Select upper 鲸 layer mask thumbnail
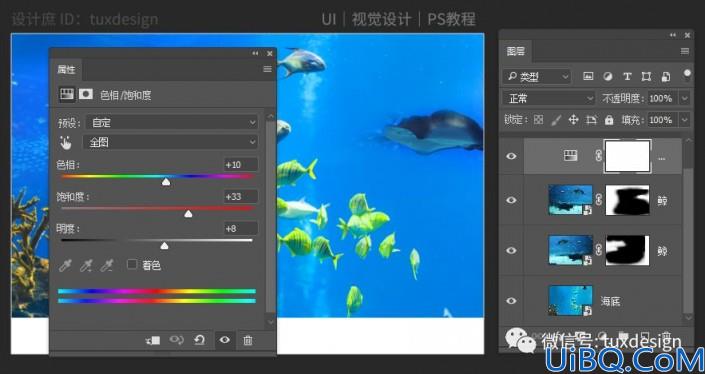Viewport: 705px width, 374px height. (x=628, y=200)
